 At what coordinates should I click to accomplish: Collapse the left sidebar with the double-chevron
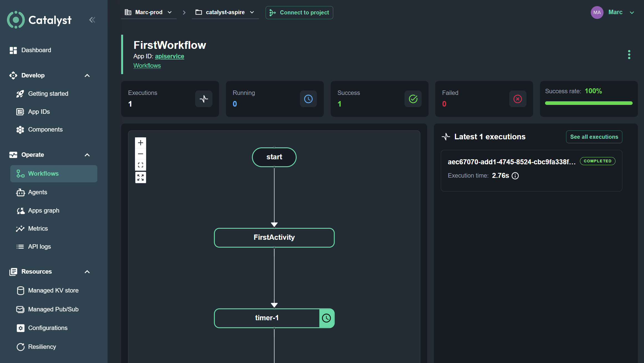point(92,19)
